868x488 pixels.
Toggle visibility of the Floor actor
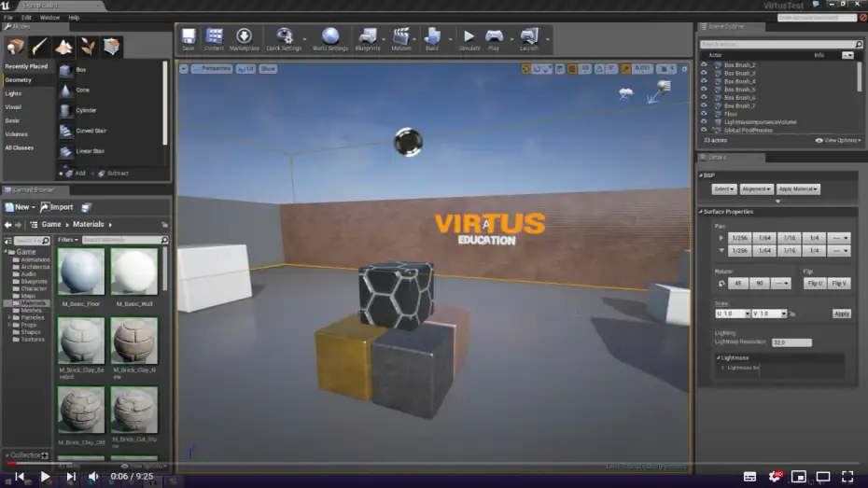704,114
